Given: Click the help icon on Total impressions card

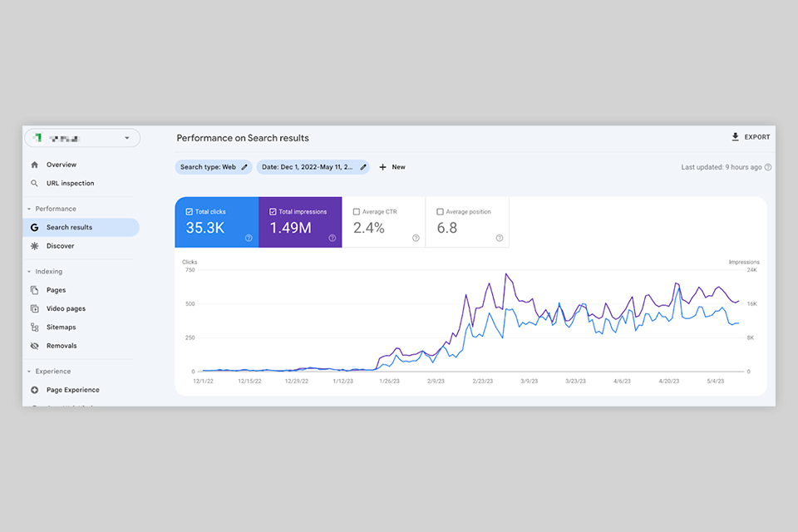Looking at the screenshot, I should click(332, 238).
